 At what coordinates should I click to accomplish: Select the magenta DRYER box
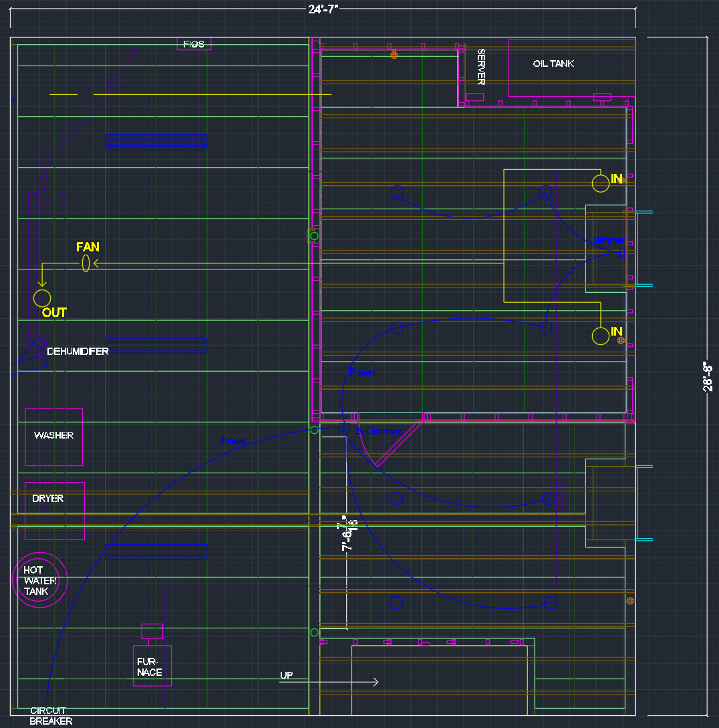tap(55, 511)
